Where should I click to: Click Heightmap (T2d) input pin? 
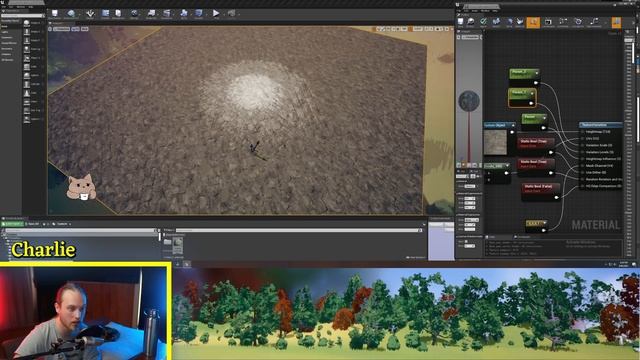582,131
